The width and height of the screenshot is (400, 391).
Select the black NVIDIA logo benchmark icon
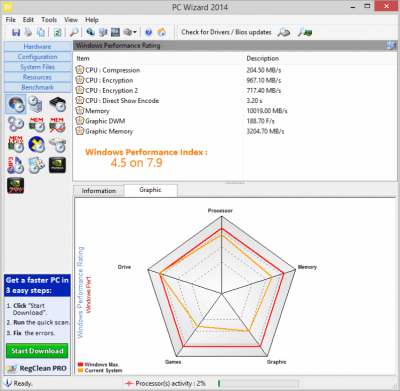(x=57, y=165)
